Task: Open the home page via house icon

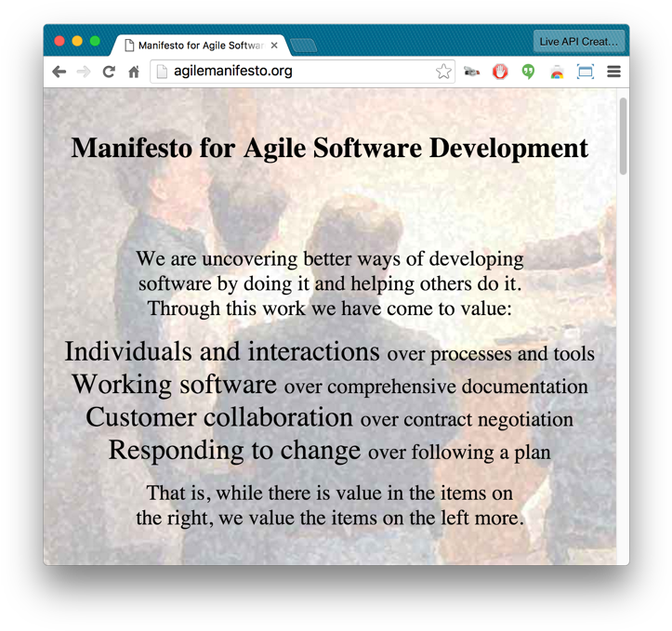Action: click(x=134, y=72)
